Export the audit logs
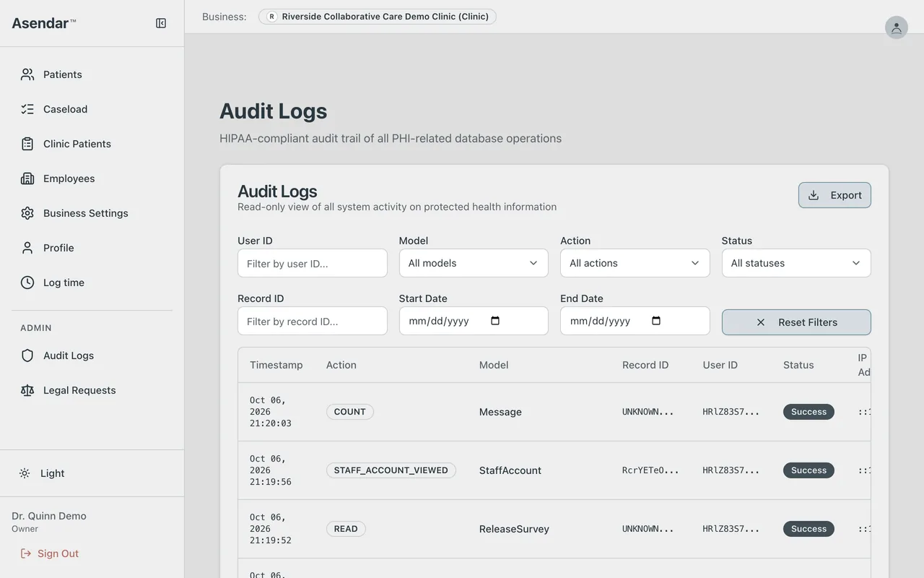The image size is (924, 578). tap(834, 195)
